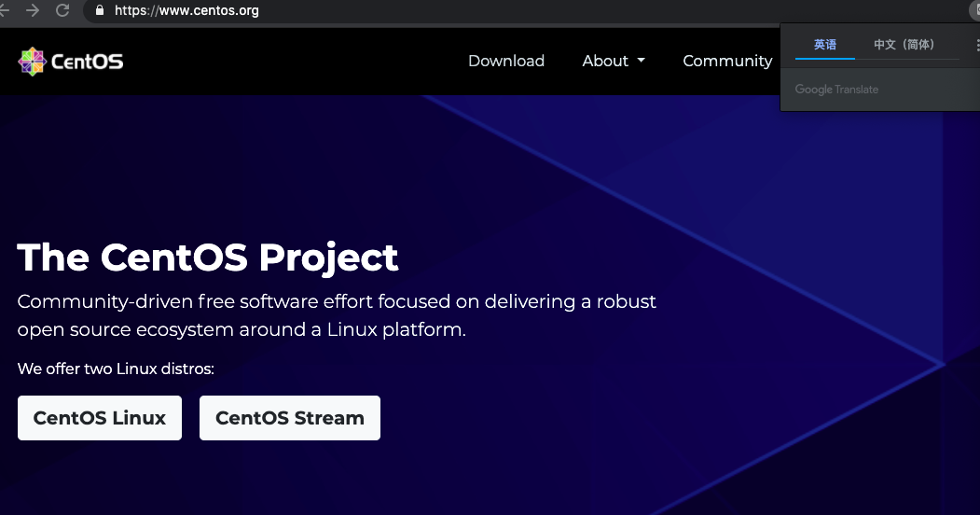Open the Community menu item
Viewport: 980px width, 515px height.
727,61
